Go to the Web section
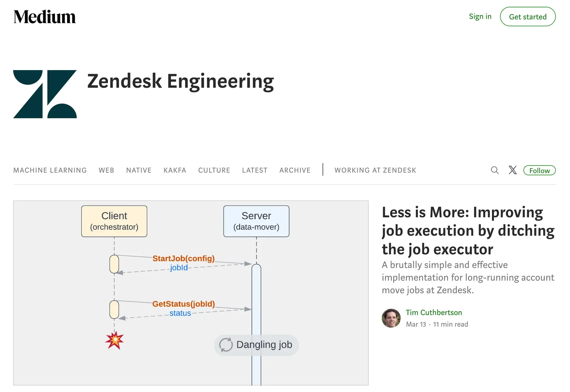Screen dimensions: 570x392 point(106,170)
